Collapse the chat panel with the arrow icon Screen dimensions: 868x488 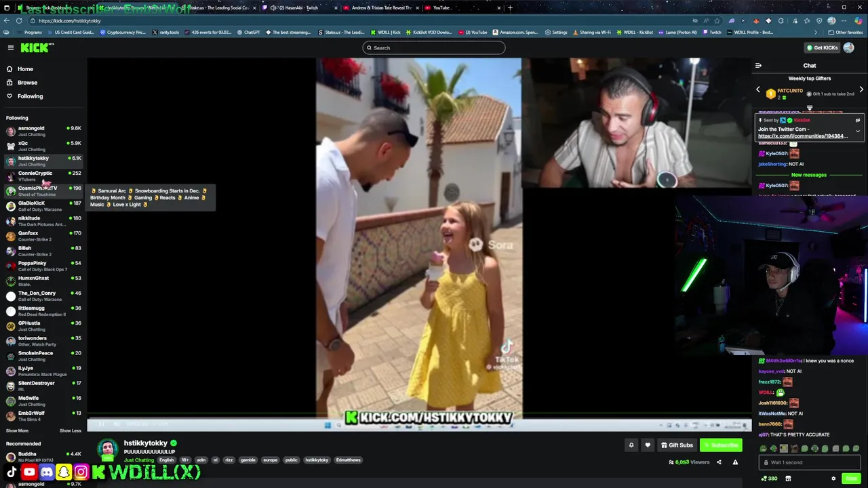tap(758, 66)
